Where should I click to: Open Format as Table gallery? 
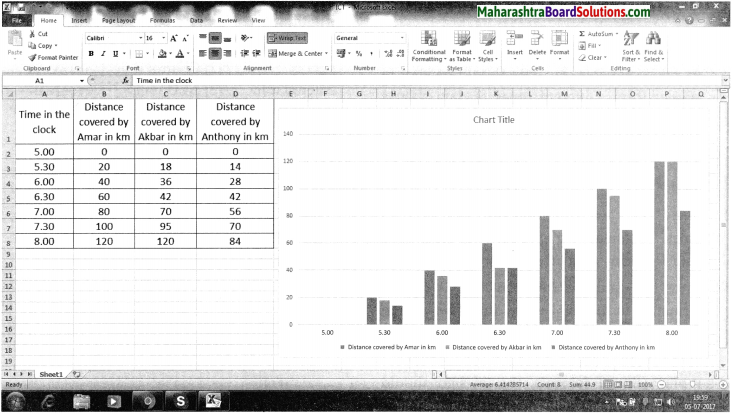tap(462, 46)
